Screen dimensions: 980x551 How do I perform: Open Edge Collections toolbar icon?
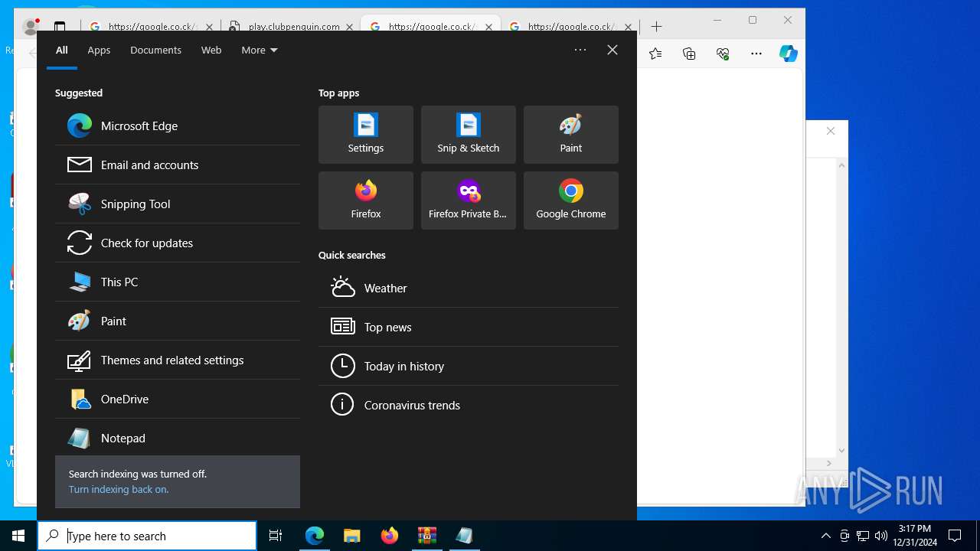click(x=689, y=54)
